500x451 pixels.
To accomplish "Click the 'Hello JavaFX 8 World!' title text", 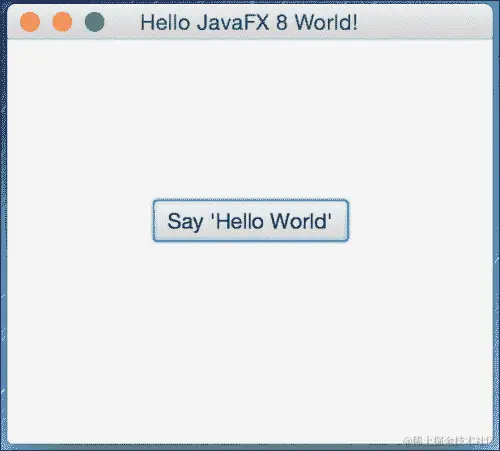I will [x=249, y=23].
